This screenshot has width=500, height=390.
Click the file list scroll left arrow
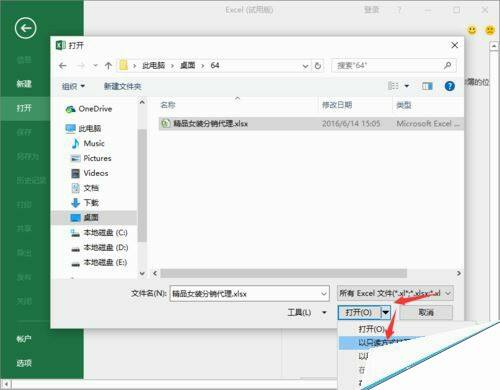click(x=155, y=273)
